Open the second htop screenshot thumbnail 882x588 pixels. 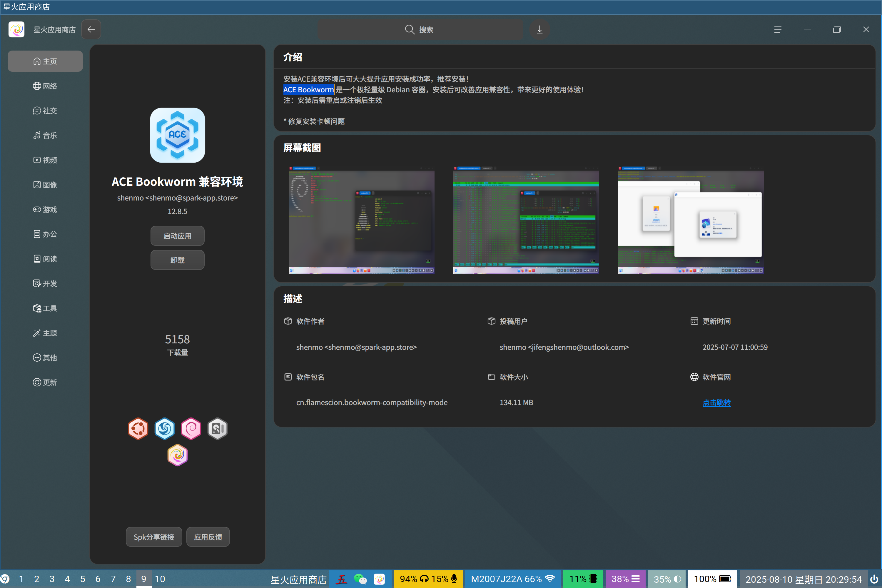pos(526,220)
